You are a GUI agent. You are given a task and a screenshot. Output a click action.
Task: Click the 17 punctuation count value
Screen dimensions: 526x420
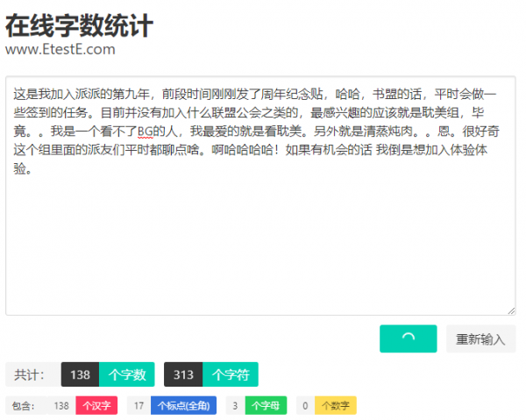click(x=139, y=406)
